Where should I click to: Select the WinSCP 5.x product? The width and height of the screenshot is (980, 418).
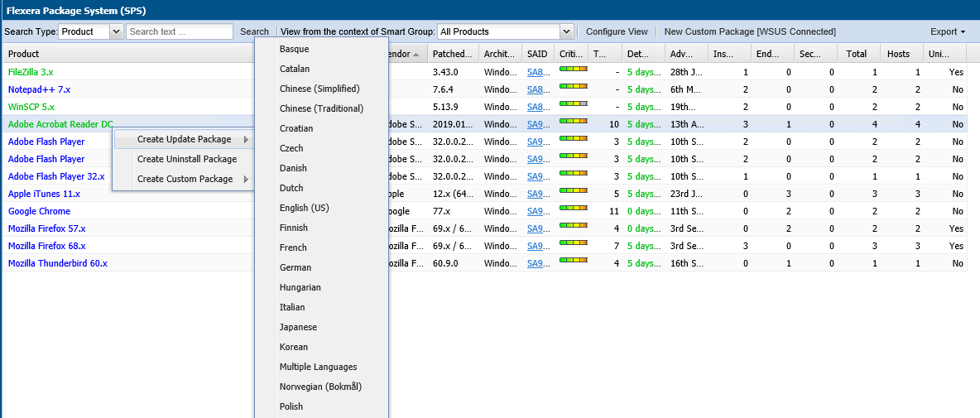click(31, 107)
